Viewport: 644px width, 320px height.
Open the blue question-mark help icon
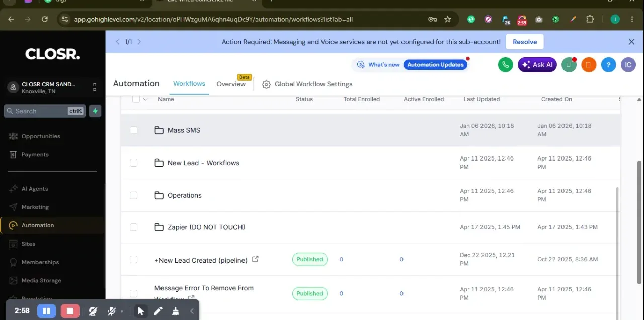point(608,65)
